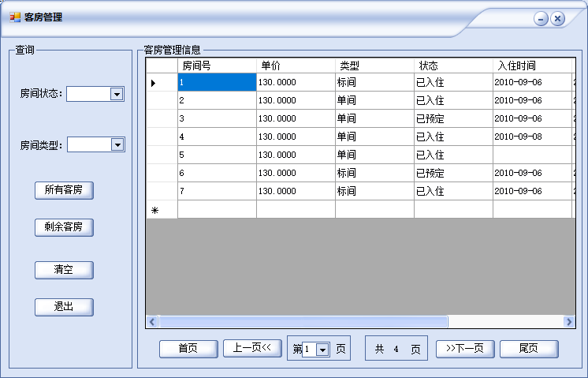This screenshot has height=378, width=588.
Task: Click the 退出 button
Action: 64,307
